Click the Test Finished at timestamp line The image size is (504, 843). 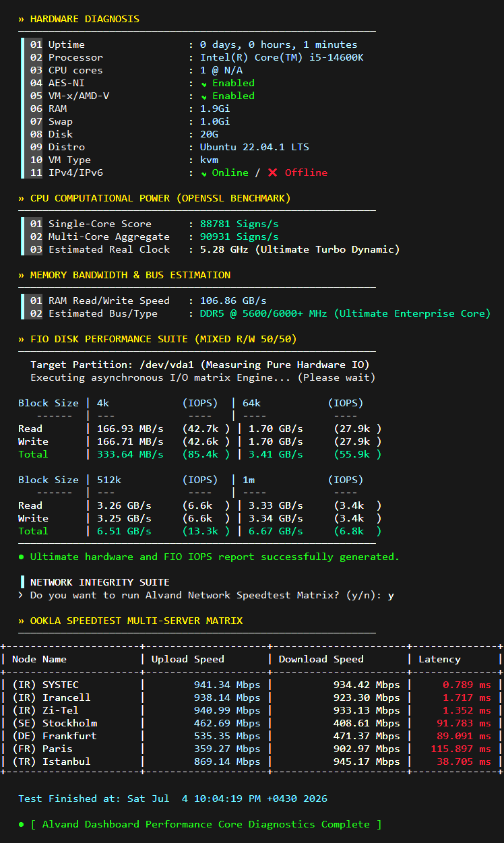click(x=172, y=799)
